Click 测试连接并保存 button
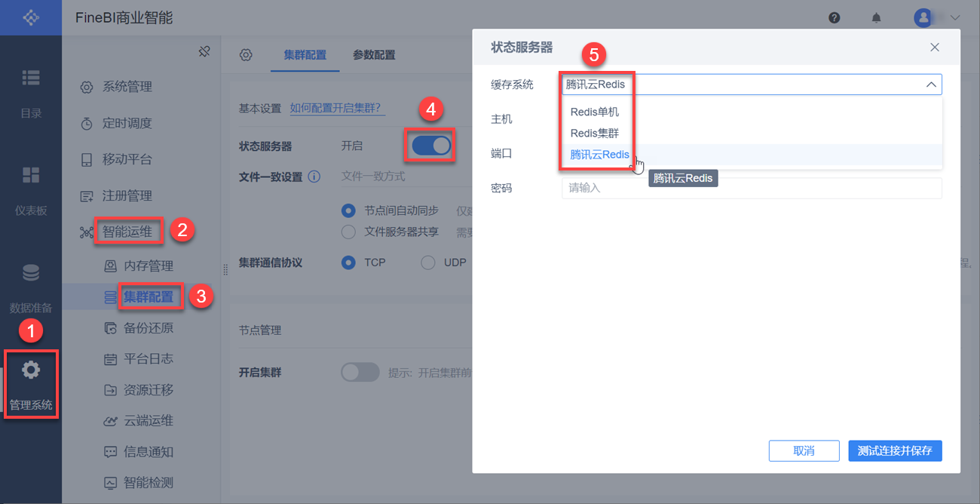Viewport: 980px width, 504px height. pos(895,450)
